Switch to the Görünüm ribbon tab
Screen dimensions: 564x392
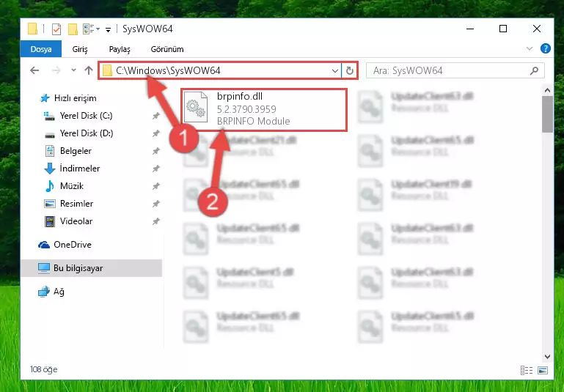(x=167, y=49)
